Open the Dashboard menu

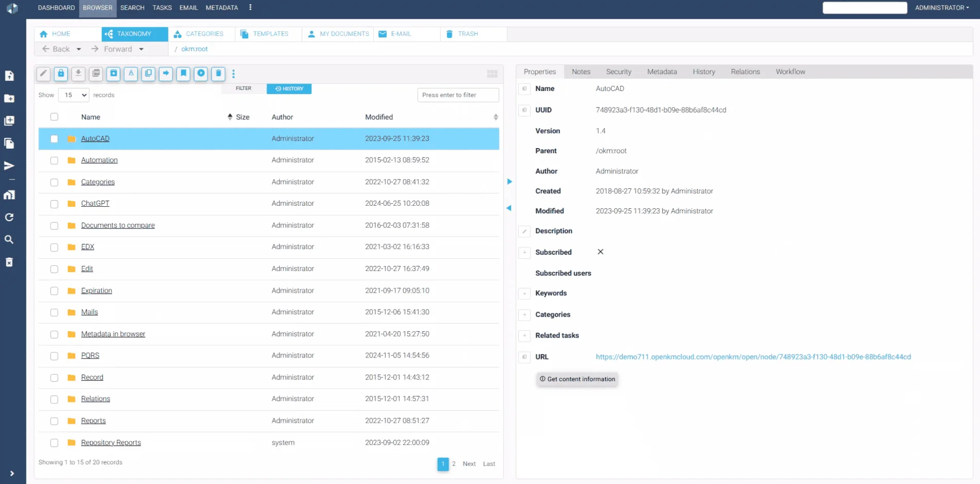click(56, 8)
